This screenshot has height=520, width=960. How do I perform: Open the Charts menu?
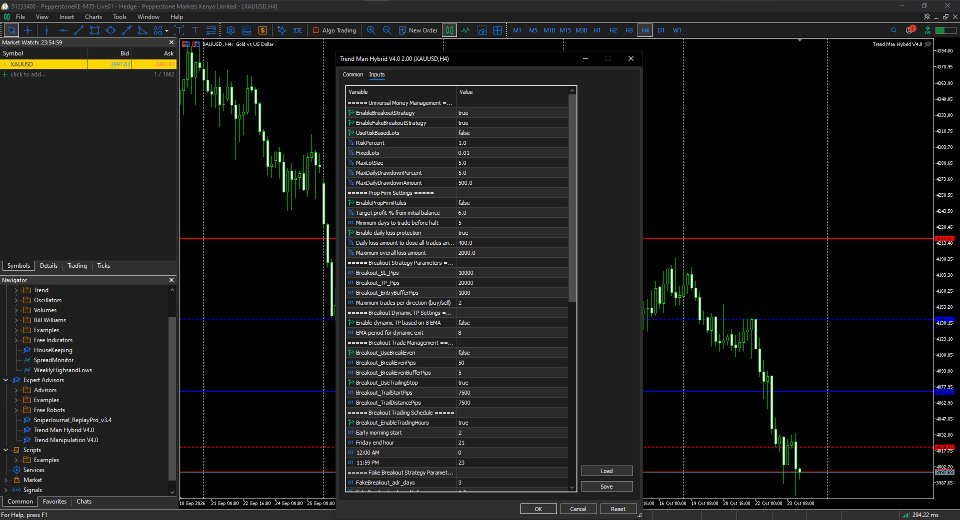pos(93,17)
